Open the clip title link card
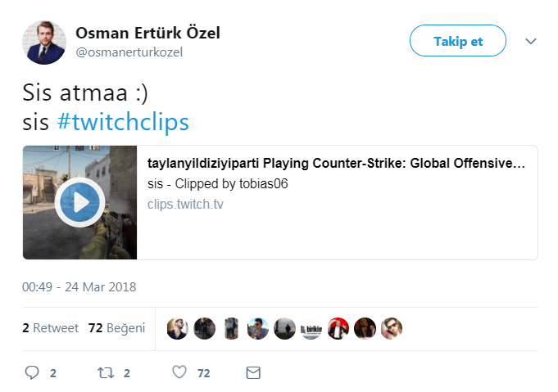This screenshot has height=392, width=558. coord(336,164)
